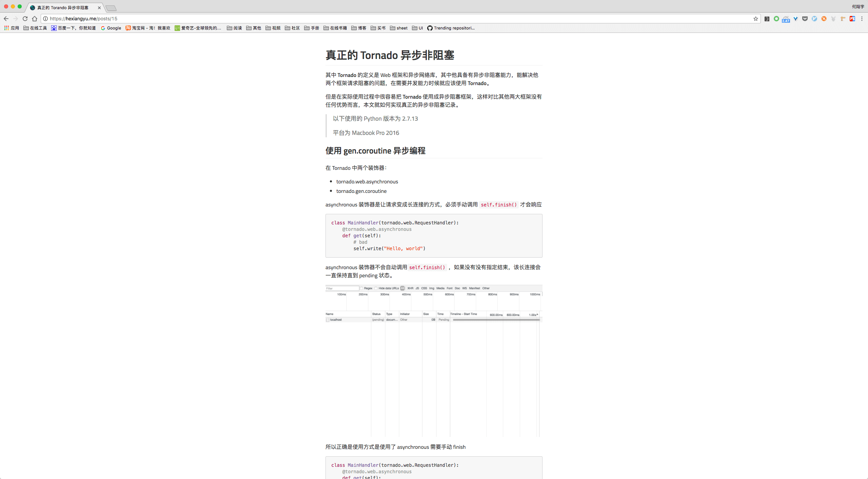Expand the 博客 bookmark folder

(x=359, y=28)
